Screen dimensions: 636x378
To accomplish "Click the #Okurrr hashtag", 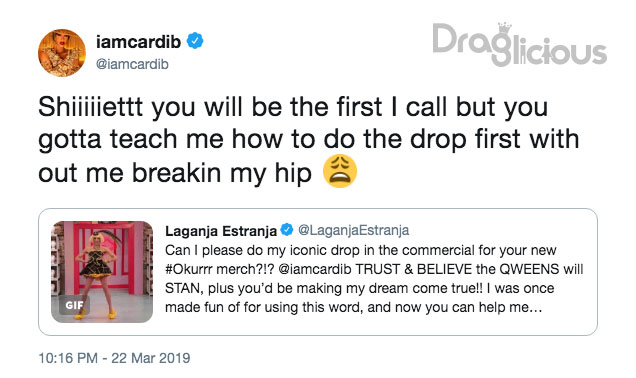I will click(x=190, y=269).
